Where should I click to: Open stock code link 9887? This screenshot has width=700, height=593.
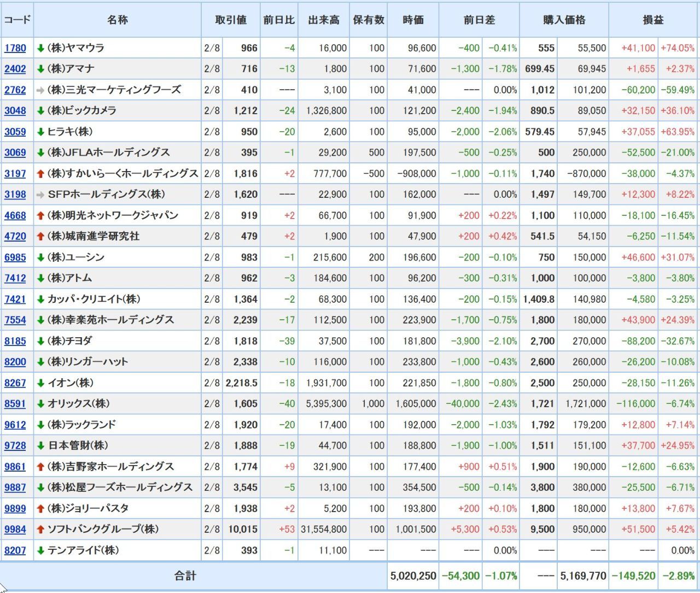(15, 488)
